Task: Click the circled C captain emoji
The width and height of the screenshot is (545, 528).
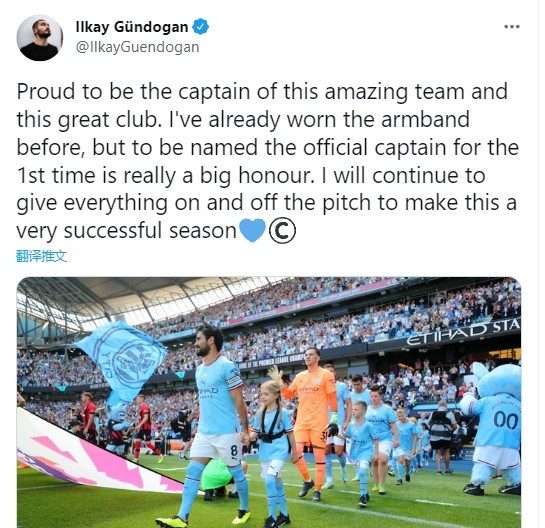Action: tap(282, 230)
